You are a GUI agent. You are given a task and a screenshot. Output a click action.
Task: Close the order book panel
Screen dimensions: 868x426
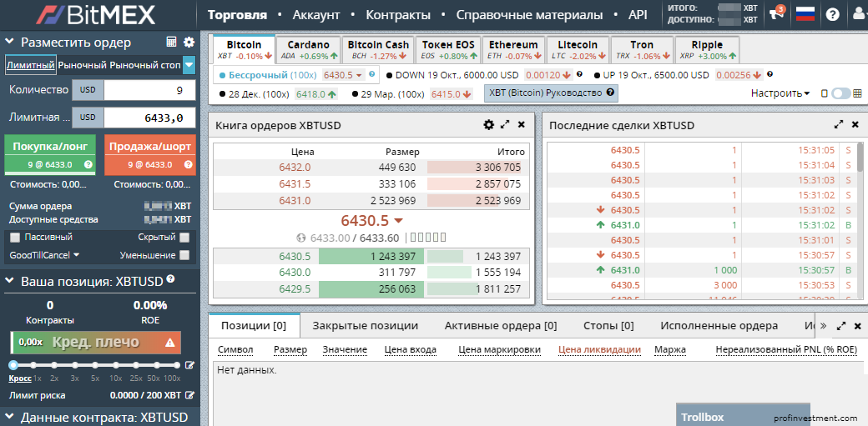pyautogui.click(x=521, y=125)
